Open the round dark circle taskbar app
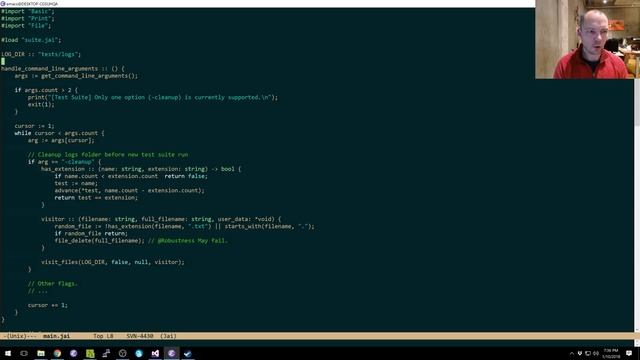Viewport: 640px width, 360px height. coord(122,353)
